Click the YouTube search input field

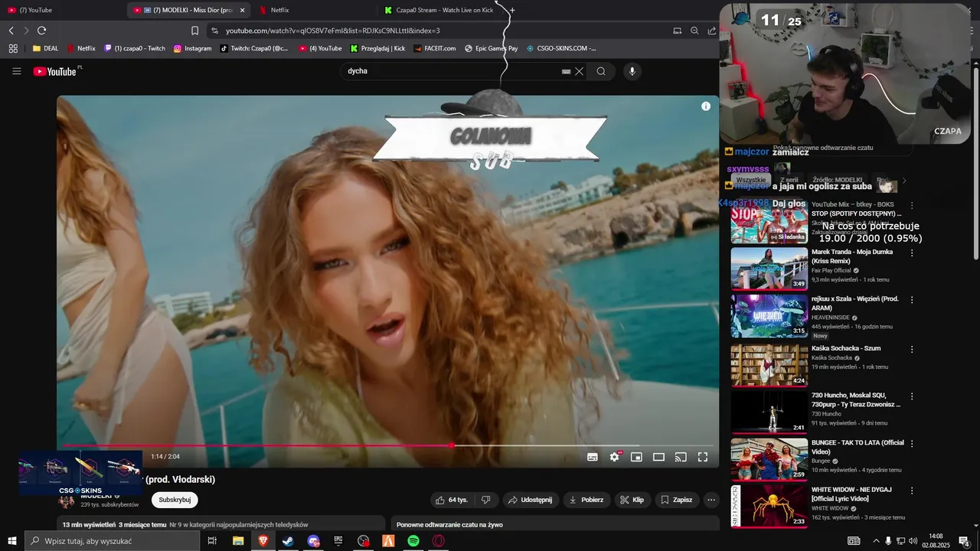click(x=452, y=71)
